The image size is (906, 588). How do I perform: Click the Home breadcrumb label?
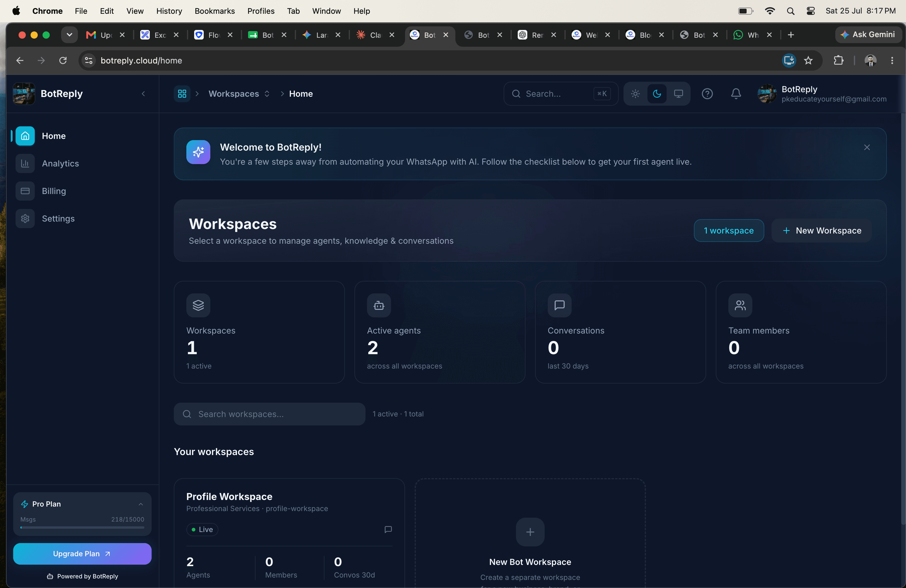(301, 94)
